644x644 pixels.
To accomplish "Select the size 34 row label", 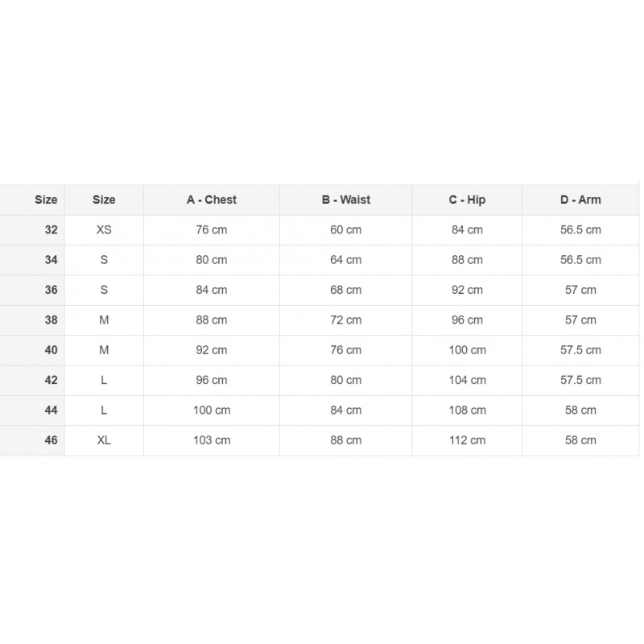I will (52, 260).
